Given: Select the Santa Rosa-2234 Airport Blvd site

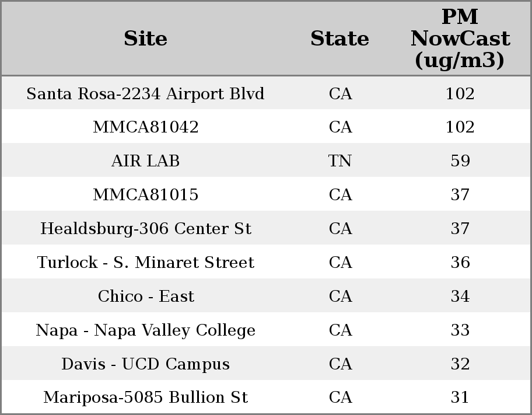Looking at the screenshot, I should point(145,93).
